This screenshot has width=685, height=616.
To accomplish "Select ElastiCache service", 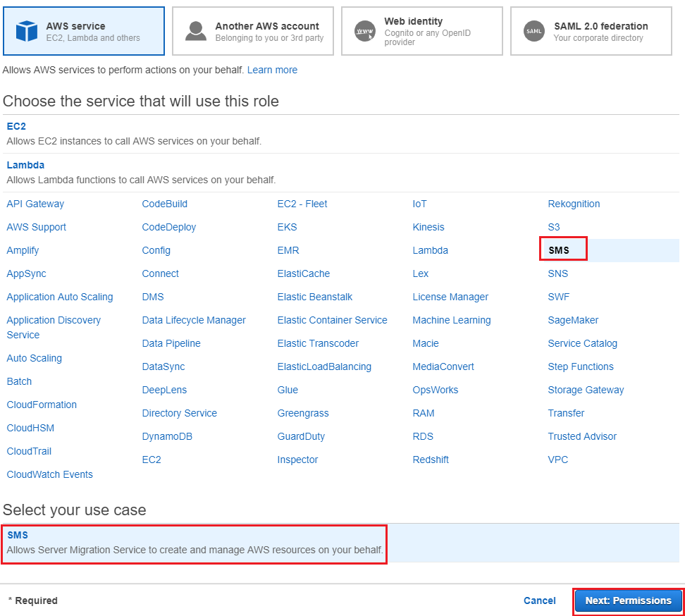I will coord(304,273).
